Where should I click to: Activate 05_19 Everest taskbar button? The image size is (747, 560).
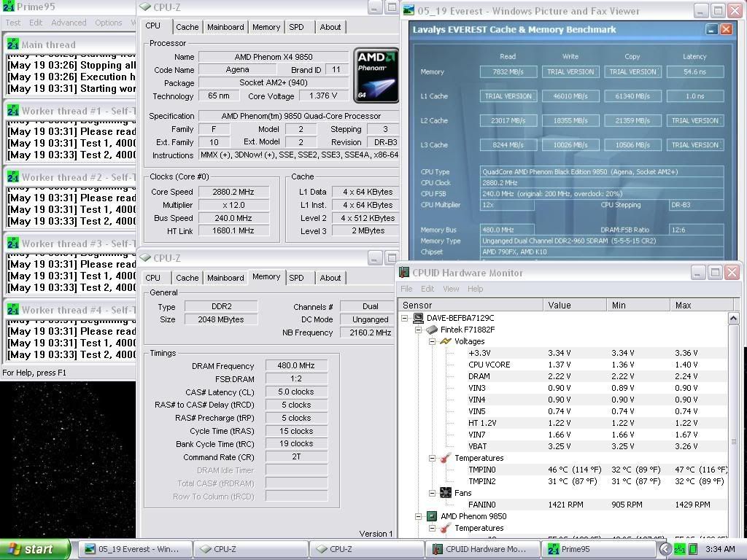pos(134,549)
